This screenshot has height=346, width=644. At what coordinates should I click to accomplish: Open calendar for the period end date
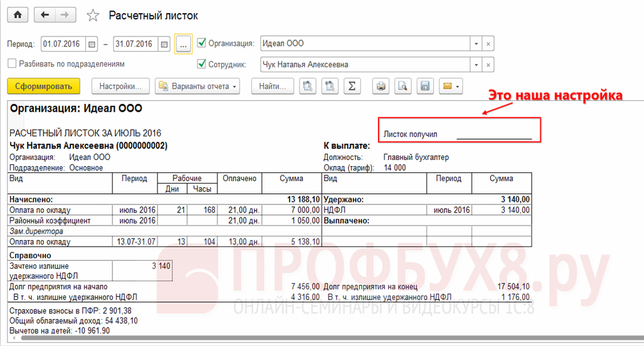[164, 44]
